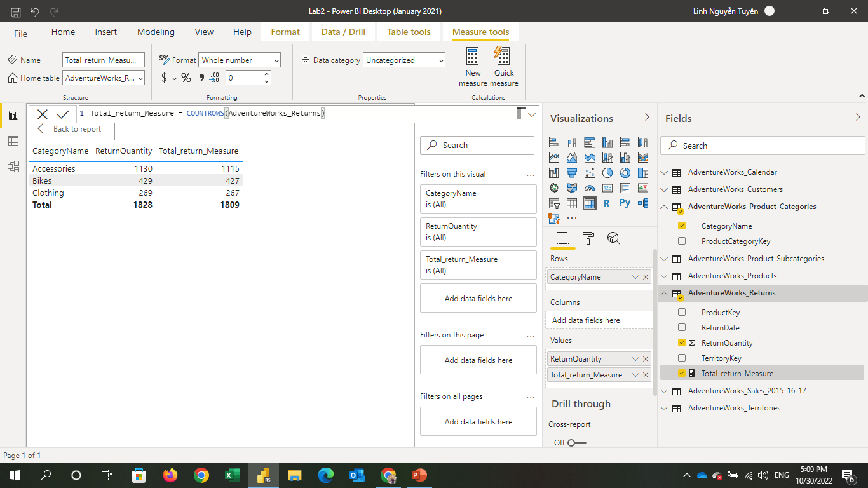Open the Insert ribbon tab

coord(106,32)
